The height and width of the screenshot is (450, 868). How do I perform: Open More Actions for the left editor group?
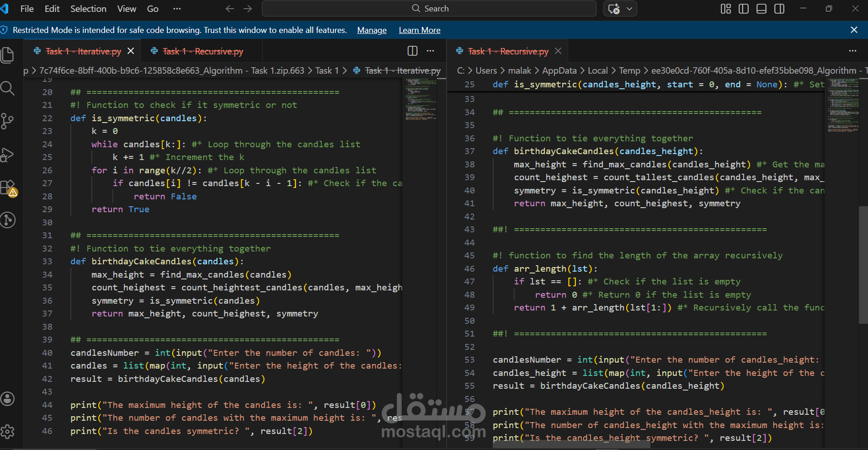coord(431,51)
